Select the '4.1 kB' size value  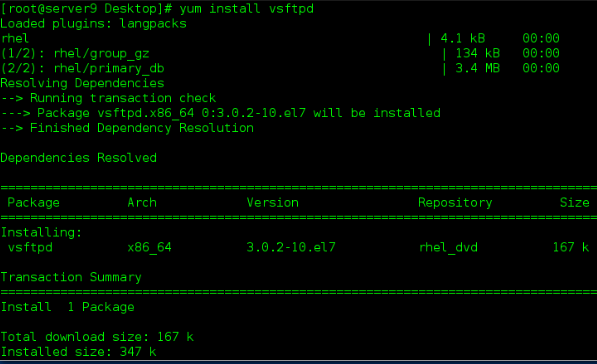[x=463, y=38]
